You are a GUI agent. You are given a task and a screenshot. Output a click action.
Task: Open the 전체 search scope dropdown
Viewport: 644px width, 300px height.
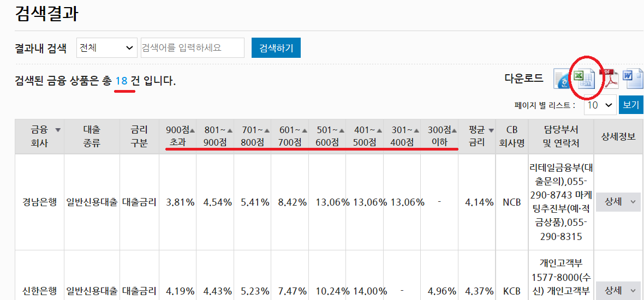click(x=107, y=48)
